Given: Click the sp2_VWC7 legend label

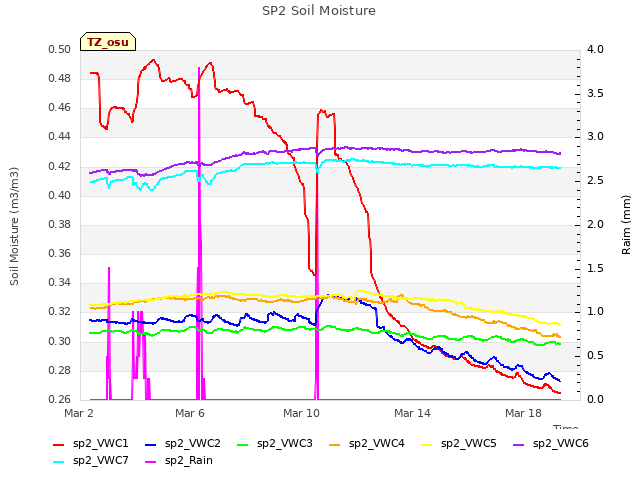Looking at the screenshot, I should tap(100, 460).
